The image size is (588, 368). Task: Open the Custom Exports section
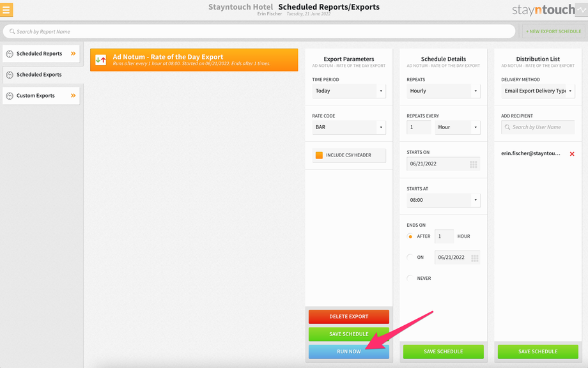42,96
